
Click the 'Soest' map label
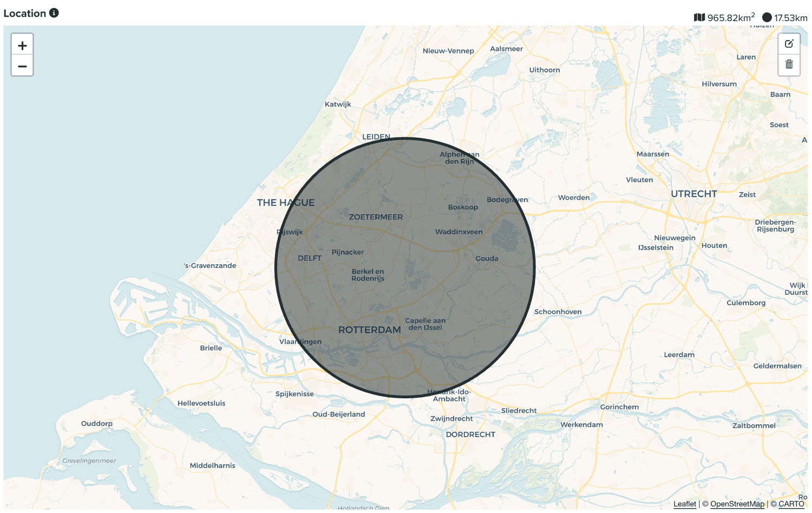tap(779, 125)
